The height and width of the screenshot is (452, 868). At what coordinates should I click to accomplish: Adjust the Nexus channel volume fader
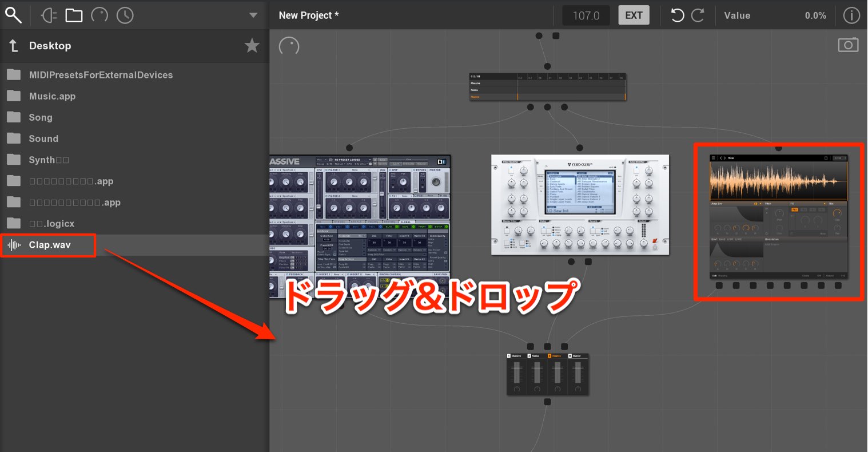click(537, 372)
